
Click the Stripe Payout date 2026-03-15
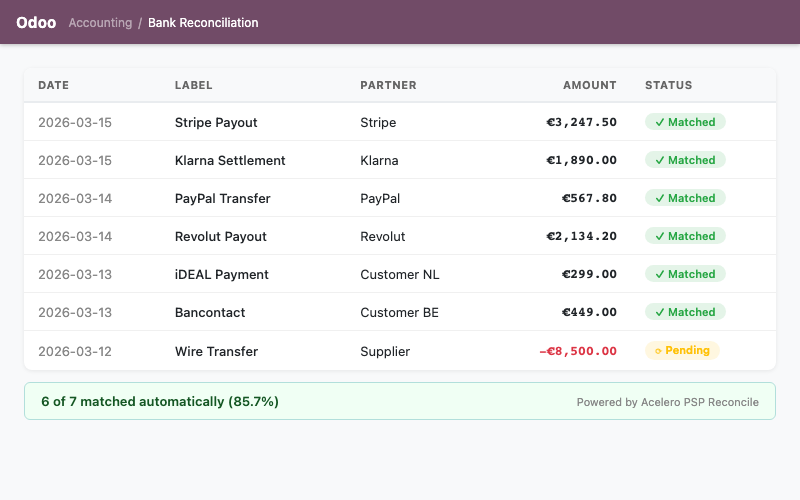[75, 122]
